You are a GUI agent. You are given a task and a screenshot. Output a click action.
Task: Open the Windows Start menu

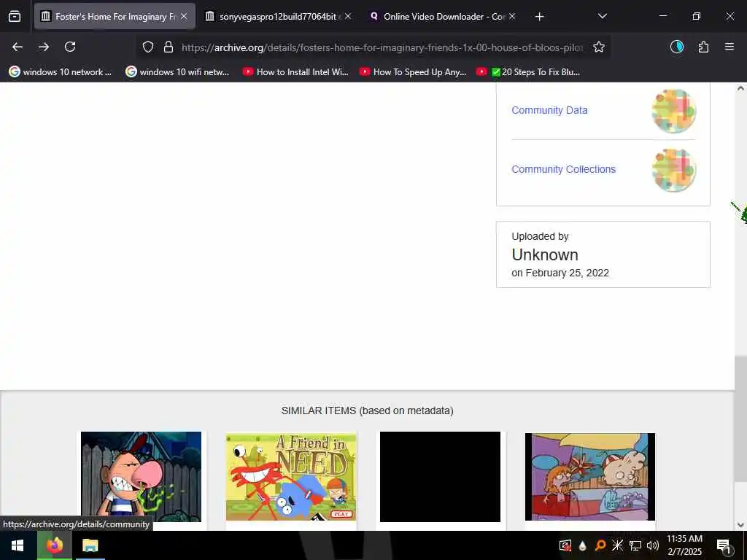coord(18,545)
